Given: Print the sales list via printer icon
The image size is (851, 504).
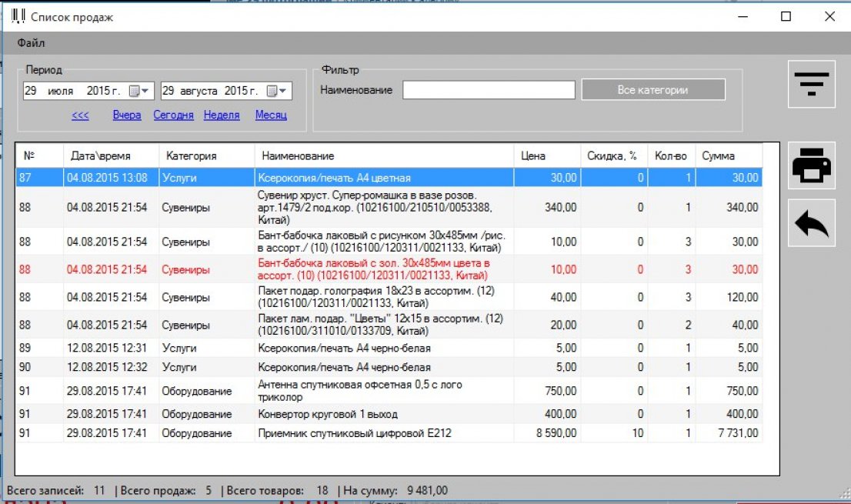Looking at the screenshot, I should point(812,166).
